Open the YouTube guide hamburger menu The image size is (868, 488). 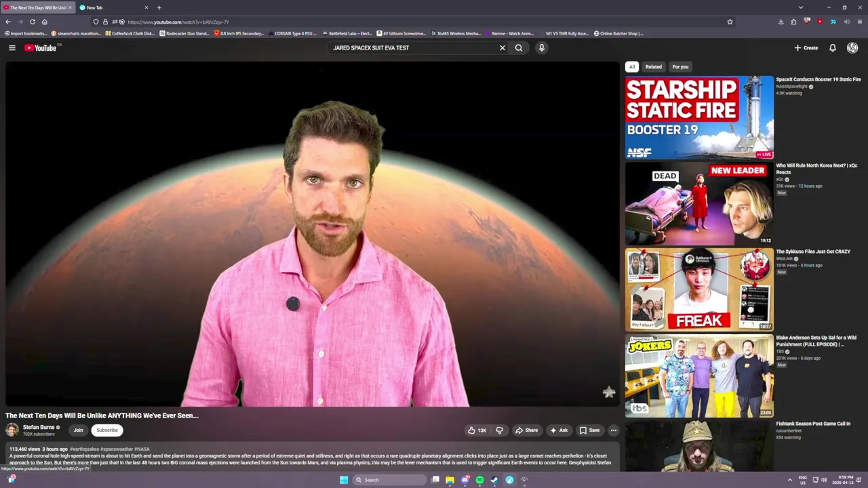[x=12, y=48]
